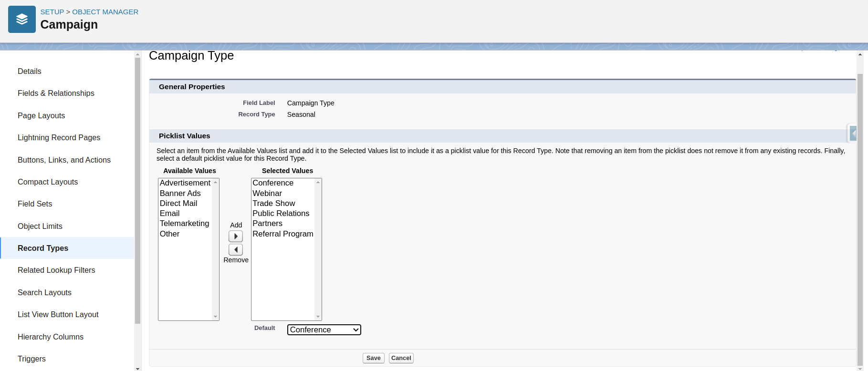View Object Limits
Image resolution: width=868 pixels, height=371 pixels.
(x=40, y=226)
